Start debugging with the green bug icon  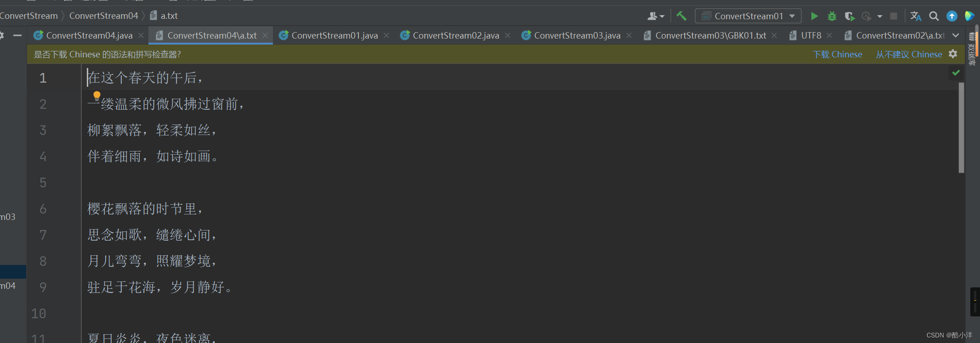click(832, 16)
